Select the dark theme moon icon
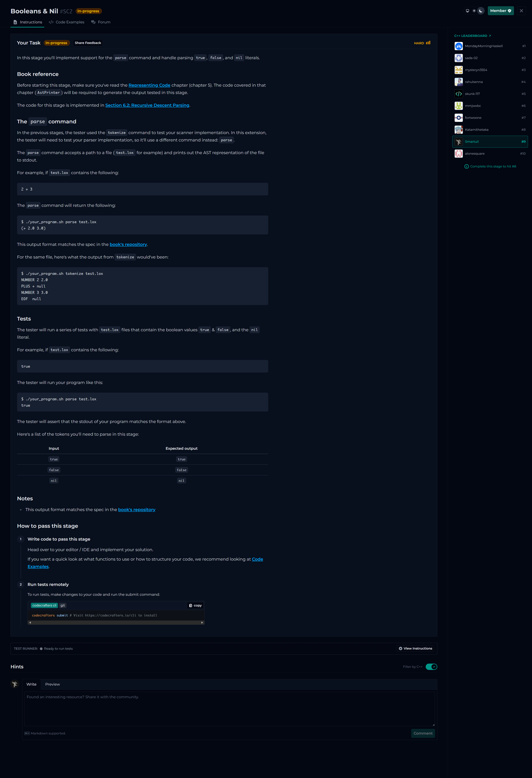The image size is (532, 778). coord(481,11)
